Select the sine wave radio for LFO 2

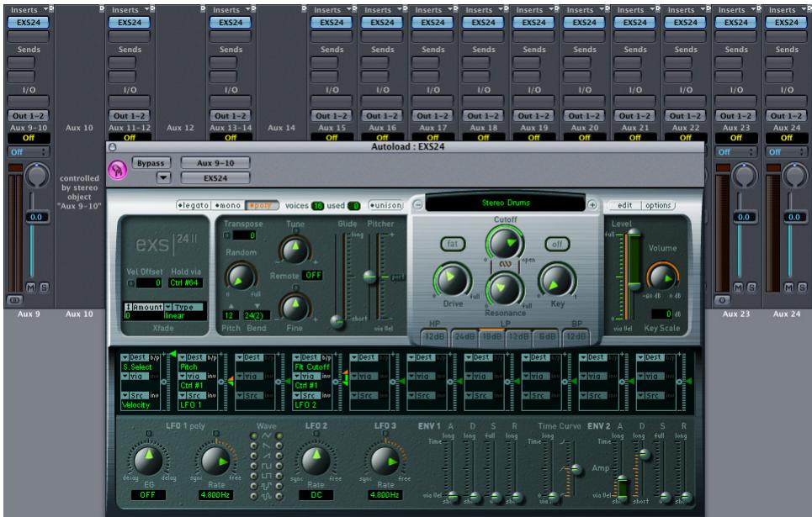[279, 435]
